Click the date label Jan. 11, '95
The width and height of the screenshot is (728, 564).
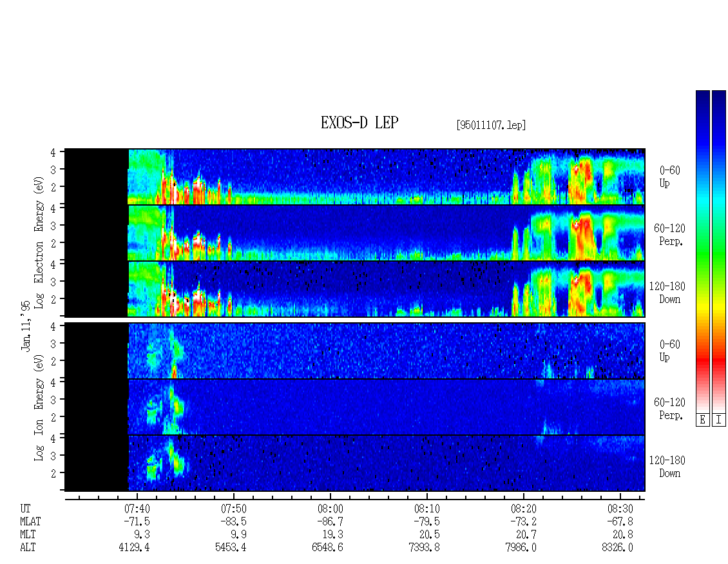[26, 326]
